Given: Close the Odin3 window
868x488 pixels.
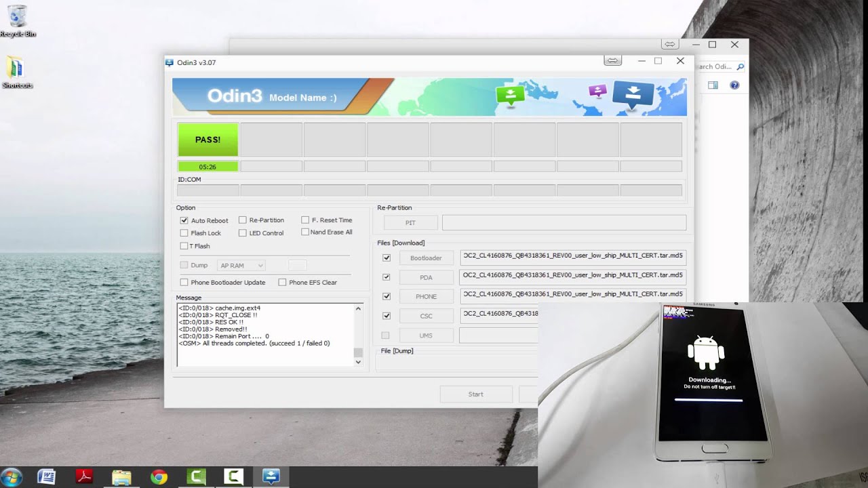Looking at the screenshot, I should point(680,61).
